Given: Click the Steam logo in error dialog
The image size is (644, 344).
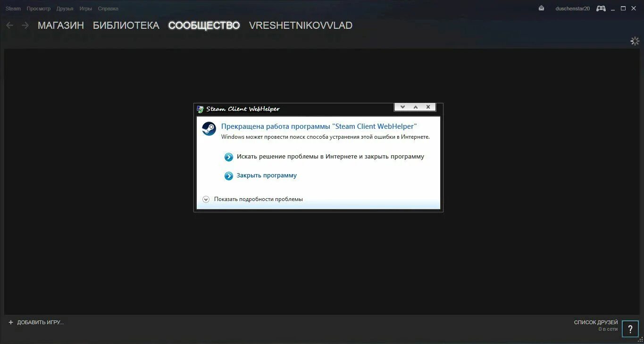Looking at the screenshot, I should click(x=209, y=129).
